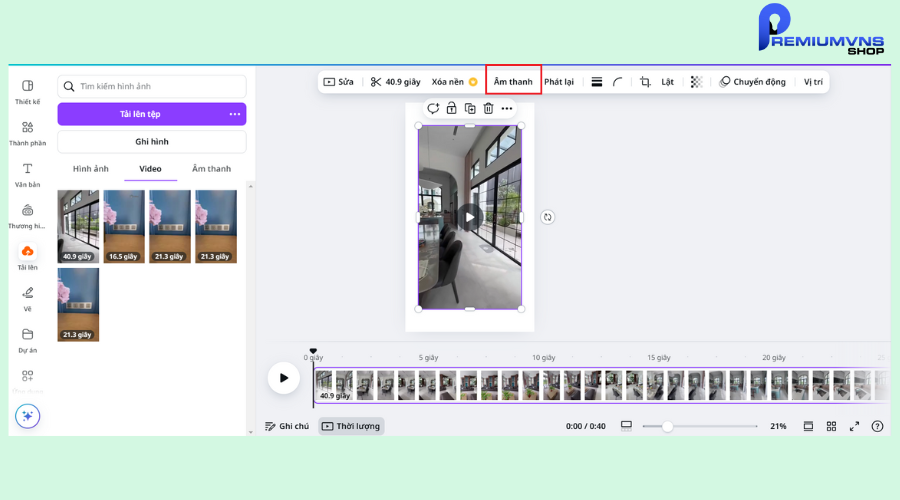Open the Ghi chú notes panel

pyautogui.click(x=287, y=426)
